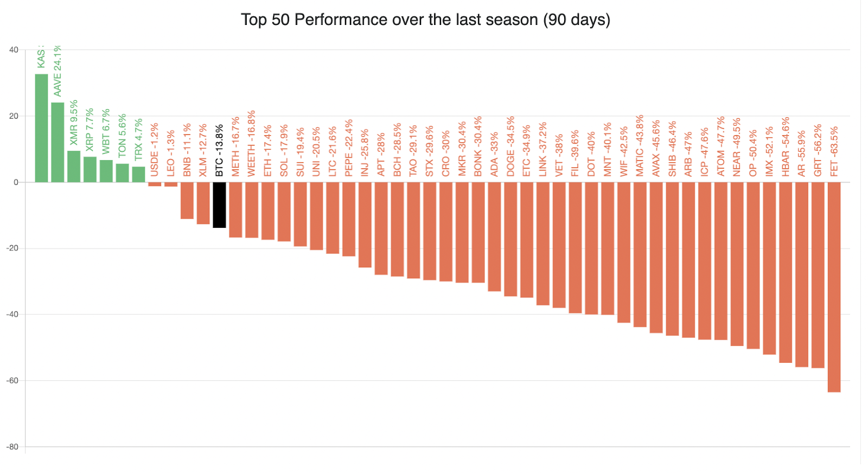Click the HBAR -54.6% bar

click(x=785, y=272)
